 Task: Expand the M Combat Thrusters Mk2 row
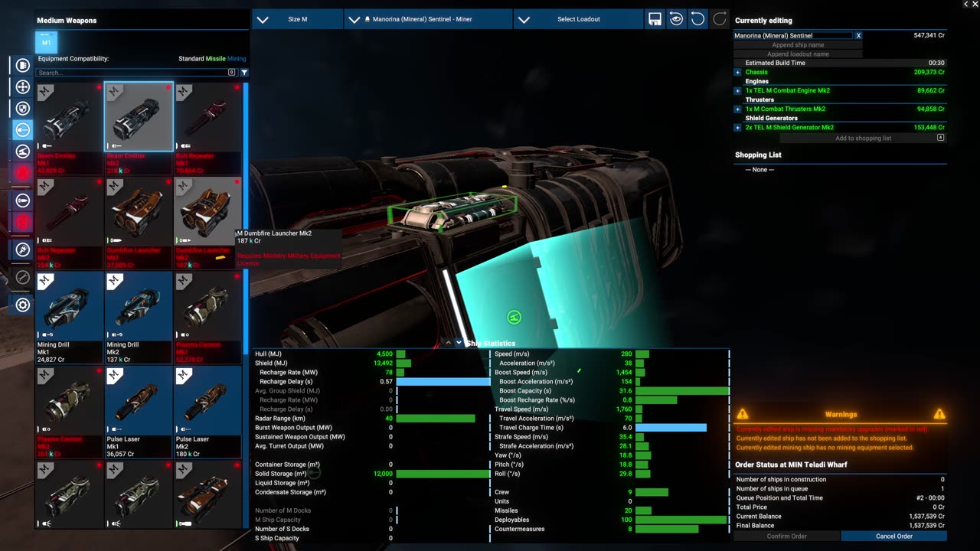(x=738, y=109)
